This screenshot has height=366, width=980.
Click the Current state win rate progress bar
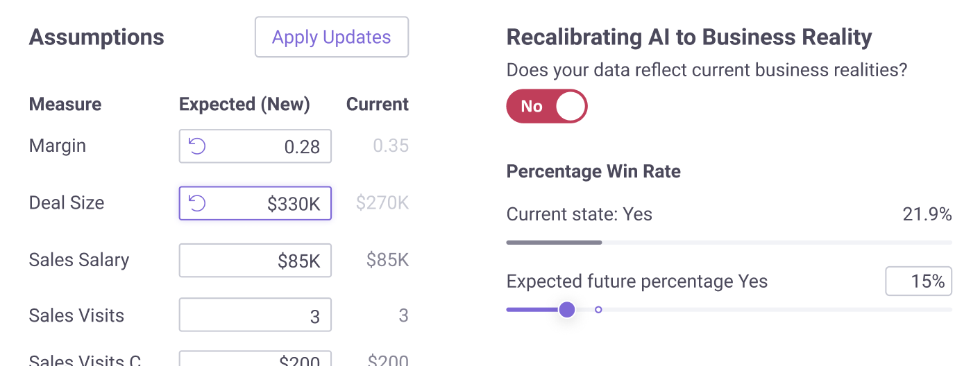(729, 243)
